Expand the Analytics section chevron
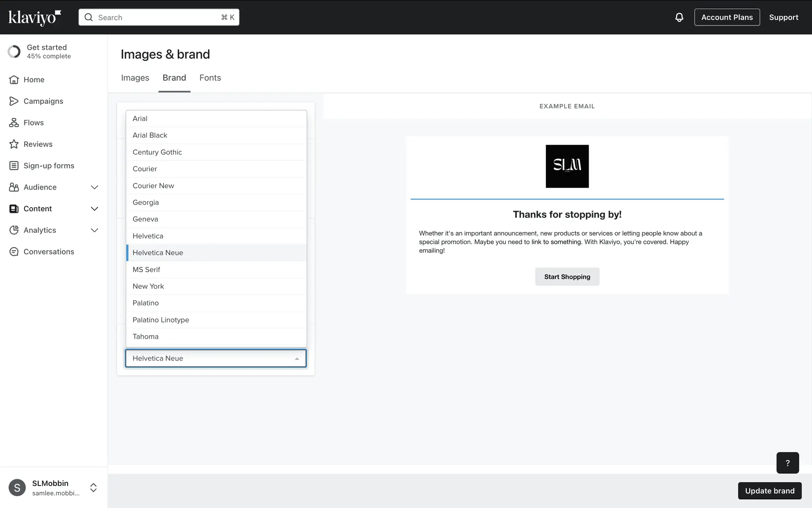The image size is (812, 508). pyautogui.click(x=94, y=230)
